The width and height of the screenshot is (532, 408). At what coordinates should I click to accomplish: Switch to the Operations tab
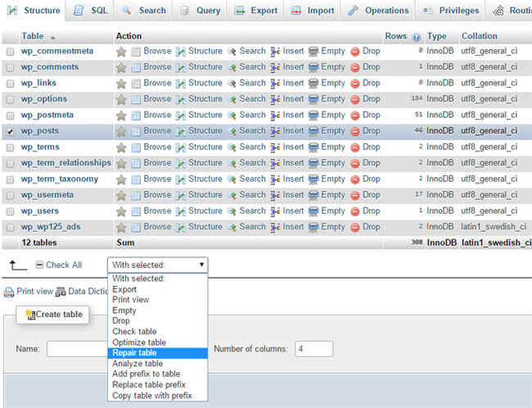377,11
